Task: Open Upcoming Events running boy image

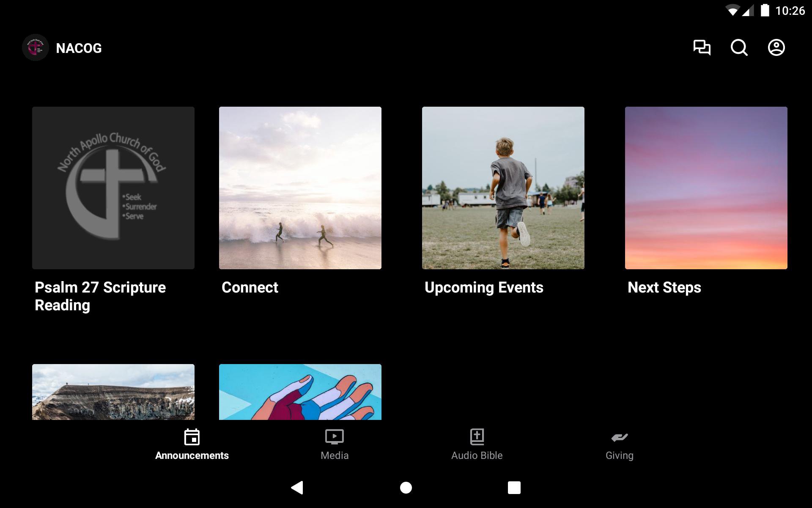Action: (x=503, y=188)
